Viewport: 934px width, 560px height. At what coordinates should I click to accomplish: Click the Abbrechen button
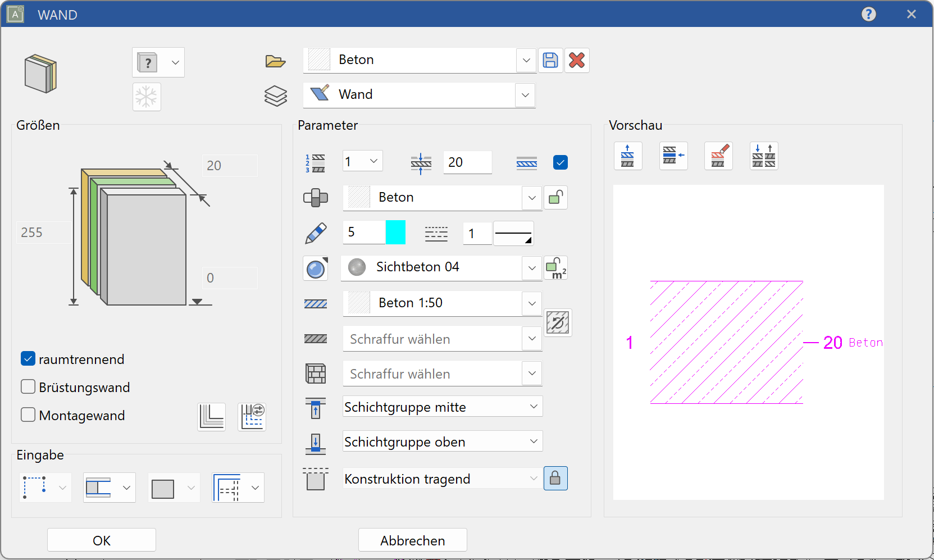[412, 540]
